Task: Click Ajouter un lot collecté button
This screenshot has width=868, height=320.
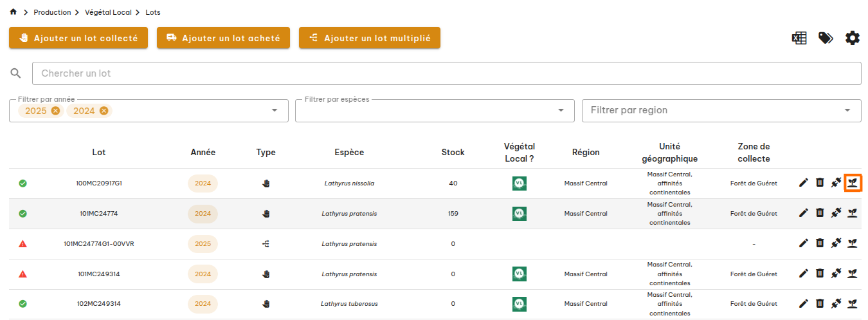Action: (x=78, y=38)
